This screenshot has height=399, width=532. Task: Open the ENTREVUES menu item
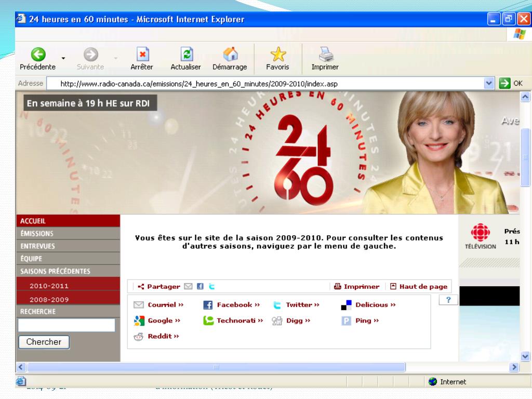click(68, 246)
